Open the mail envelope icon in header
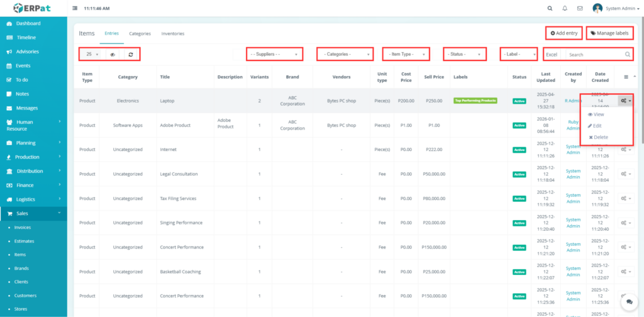 pyautogui.click(x=580, y=8)
